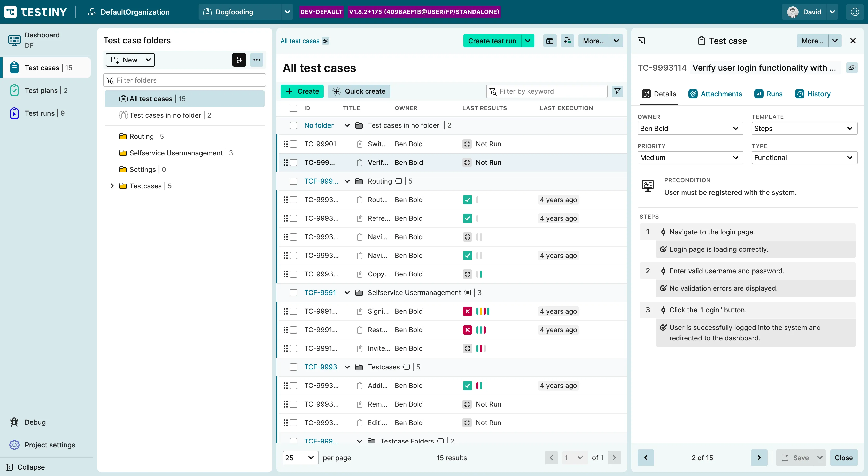Open the Debug bug icon in sidebar
This screenshot has height=476, width=868.
point(14,422)
